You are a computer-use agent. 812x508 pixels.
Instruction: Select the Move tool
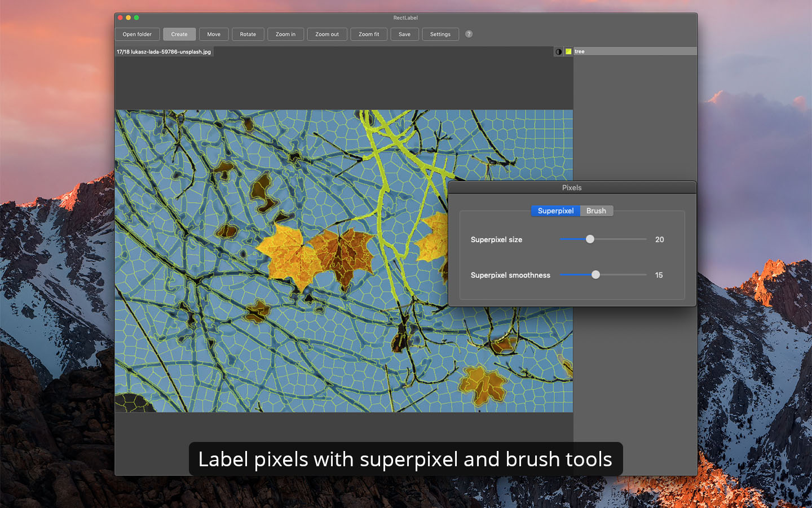[214, 34]
